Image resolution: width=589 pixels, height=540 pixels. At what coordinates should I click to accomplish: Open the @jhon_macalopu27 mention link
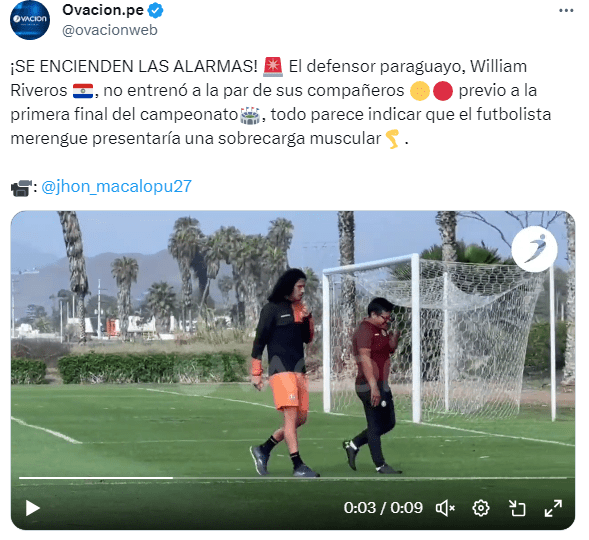116,186
